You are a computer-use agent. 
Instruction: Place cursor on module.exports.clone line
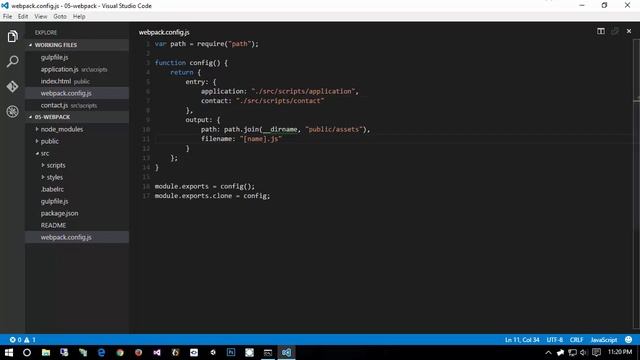(x=212, y=196)
